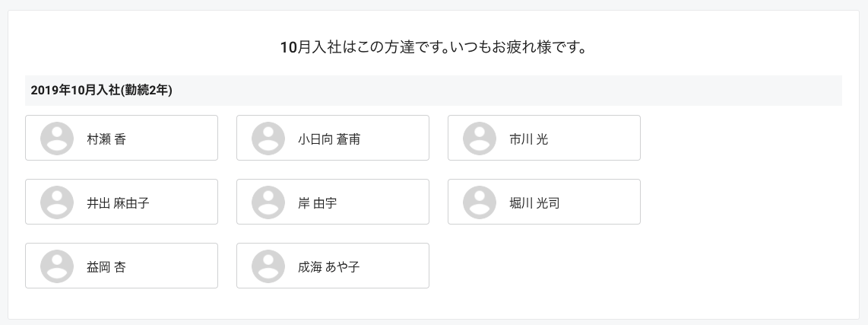This screenshot has width=868, height=325.
Task: Open the 村瀬 香 name link
Action: pos(106,139)
